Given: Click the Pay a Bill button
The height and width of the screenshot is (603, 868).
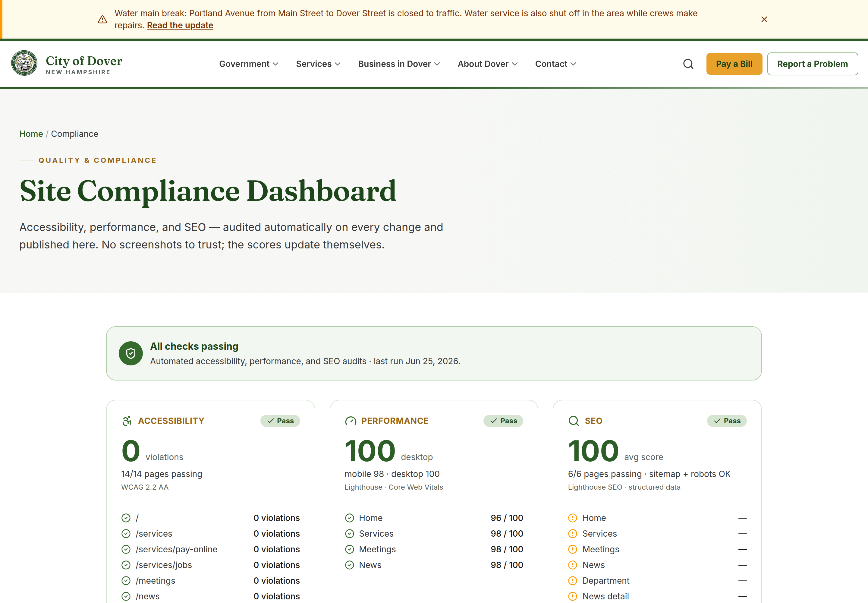Looking at the screenshot, I should 734,64.
